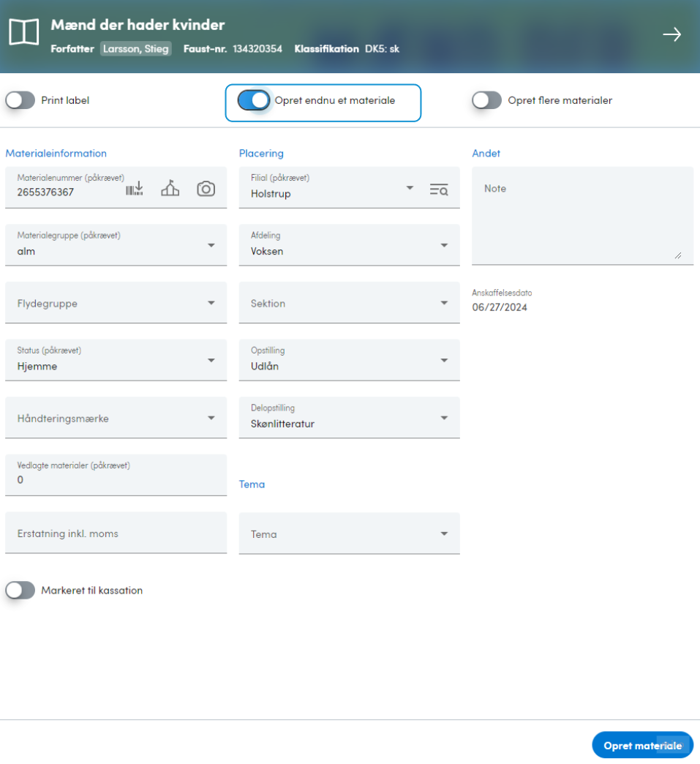Expand the Tema dropdown

pos(350,533)
